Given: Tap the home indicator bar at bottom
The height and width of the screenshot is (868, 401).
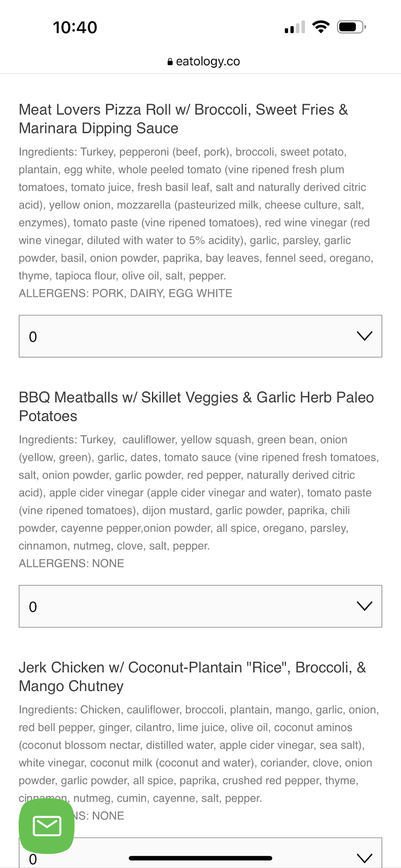Looking at the screenshot, I should [200, 858].
